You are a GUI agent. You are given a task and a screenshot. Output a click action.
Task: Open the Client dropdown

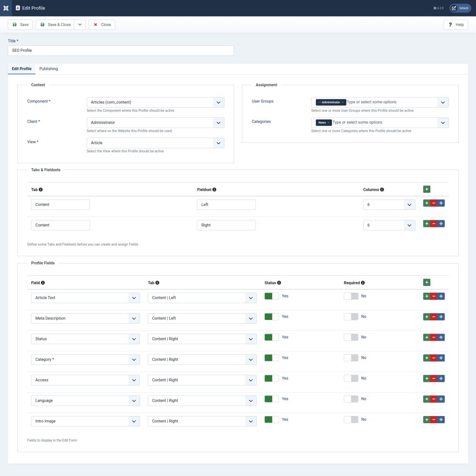[x=155, y=123]
